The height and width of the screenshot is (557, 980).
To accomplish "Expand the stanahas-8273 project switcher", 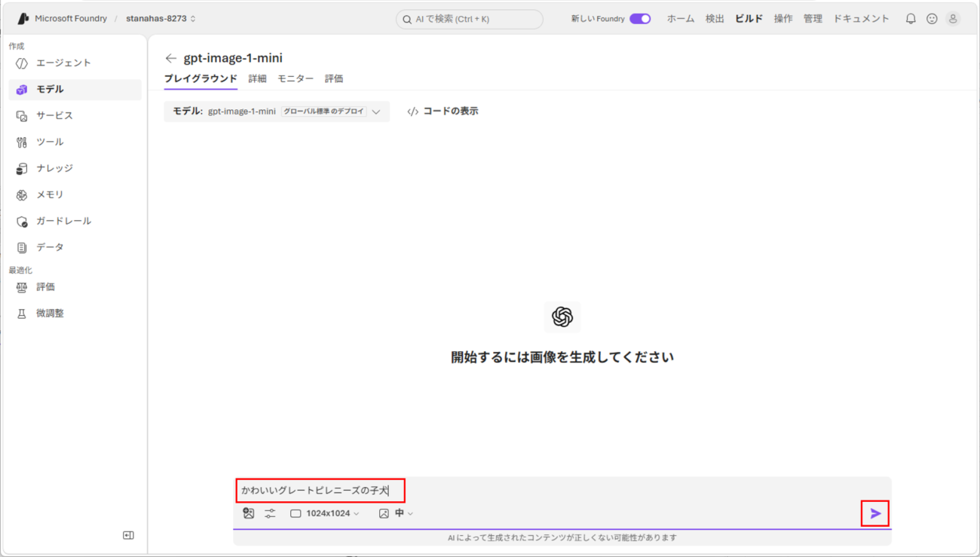I will pos(161,19).
